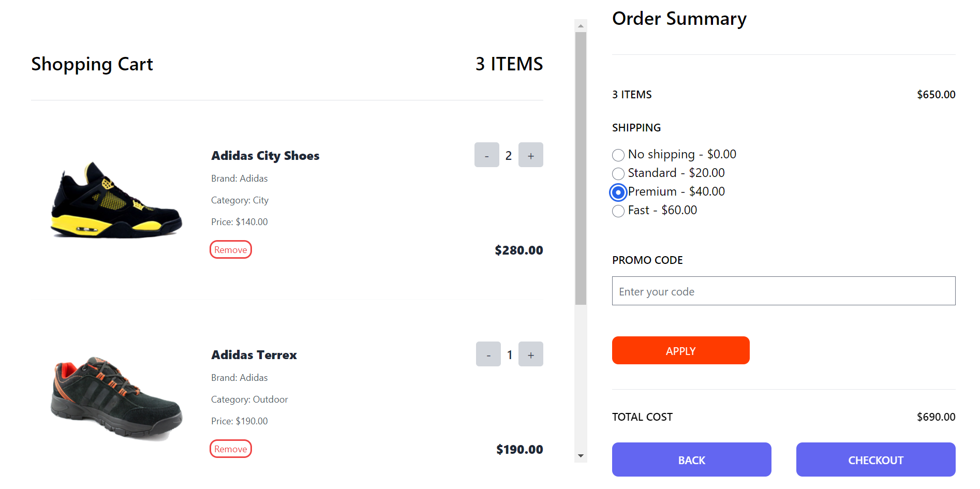Select Premium $40.00 shipping
The image size is (980, 489).
pyautogui.click(x=618, y=192)
